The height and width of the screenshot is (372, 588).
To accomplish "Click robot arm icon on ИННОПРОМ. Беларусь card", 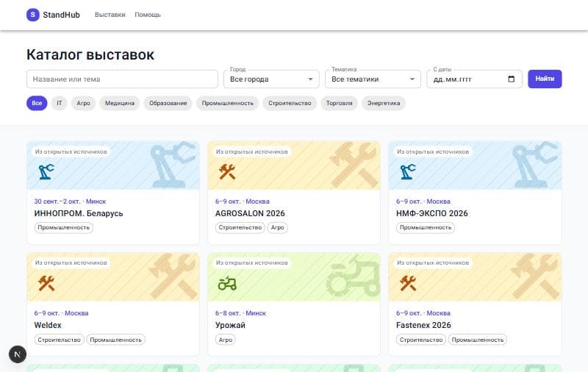I will (x=46, y=172).
